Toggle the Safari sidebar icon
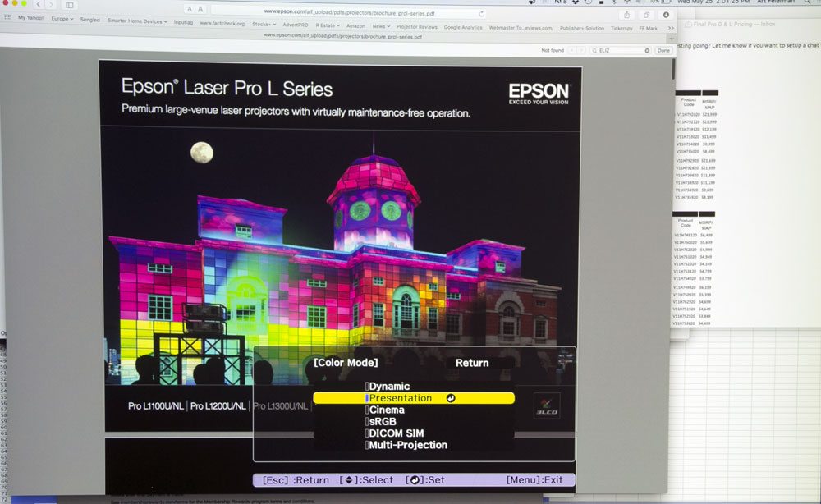Viewport: 821px width, 504px height. 70,5
